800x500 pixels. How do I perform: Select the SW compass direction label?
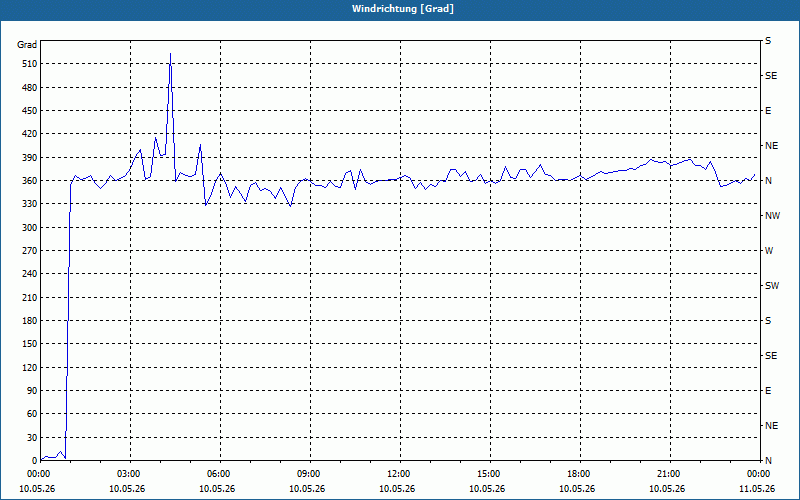click(x=772, y=286)
